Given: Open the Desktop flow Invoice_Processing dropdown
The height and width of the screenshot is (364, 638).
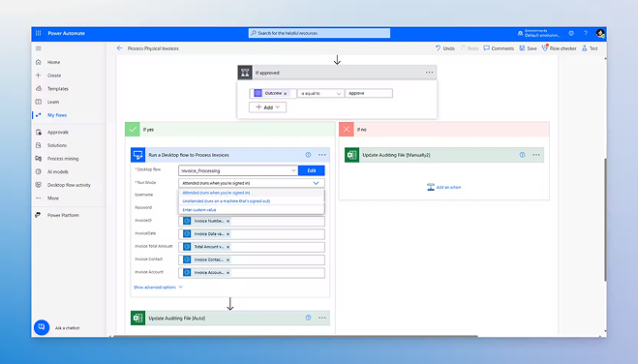Looking at the screenshot, I should coord(238,170).
